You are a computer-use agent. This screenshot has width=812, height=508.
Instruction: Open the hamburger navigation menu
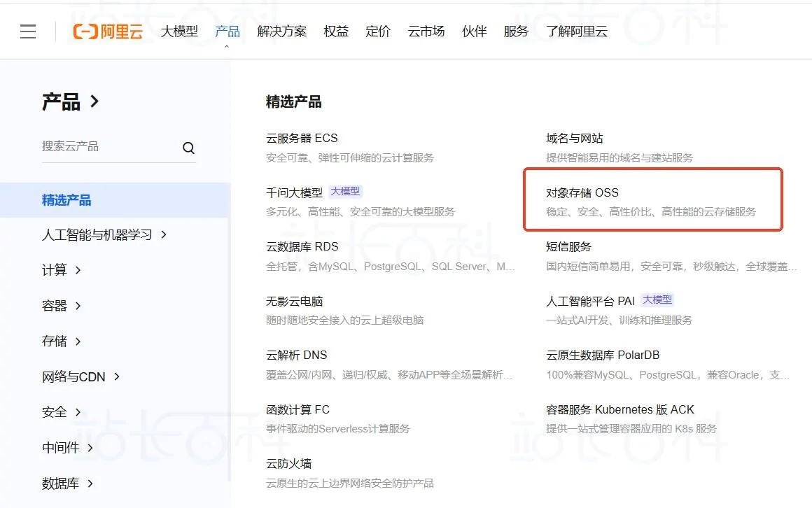(x=27, y=30)
